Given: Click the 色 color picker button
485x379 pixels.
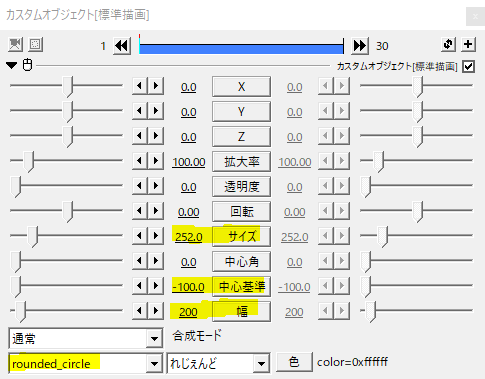Looking at the screenshot, I should [294, 362].
